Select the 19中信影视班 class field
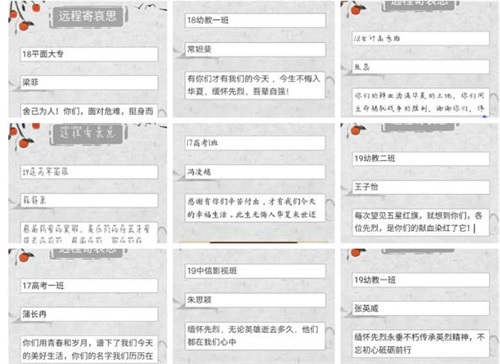This screenshot has width=500, height=364. click(255, 271)
